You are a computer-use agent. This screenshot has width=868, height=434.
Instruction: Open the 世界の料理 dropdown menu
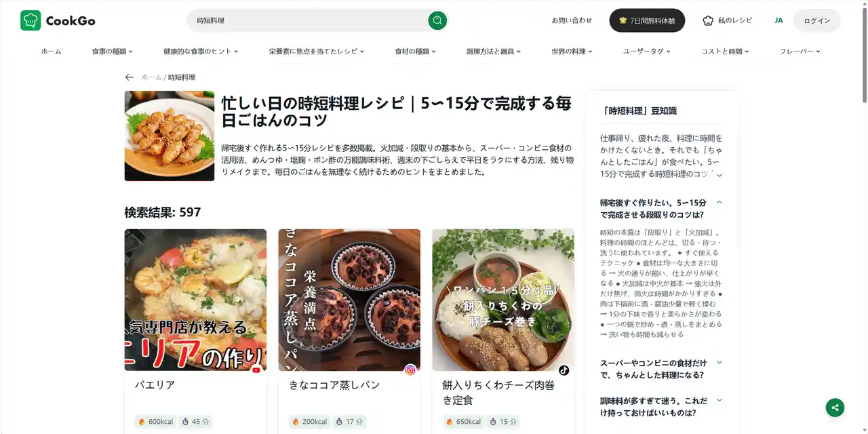pos(572,52)
